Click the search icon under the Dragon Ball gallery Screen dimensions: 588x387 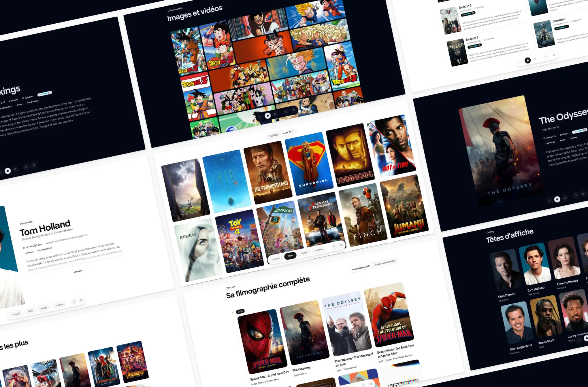point(286,111)
